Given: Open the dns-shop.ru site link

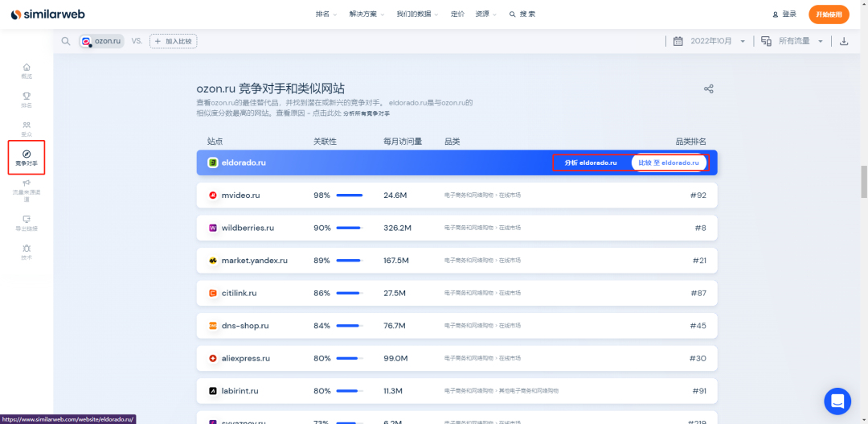Looking at the screenshot, I should point(244,326).
